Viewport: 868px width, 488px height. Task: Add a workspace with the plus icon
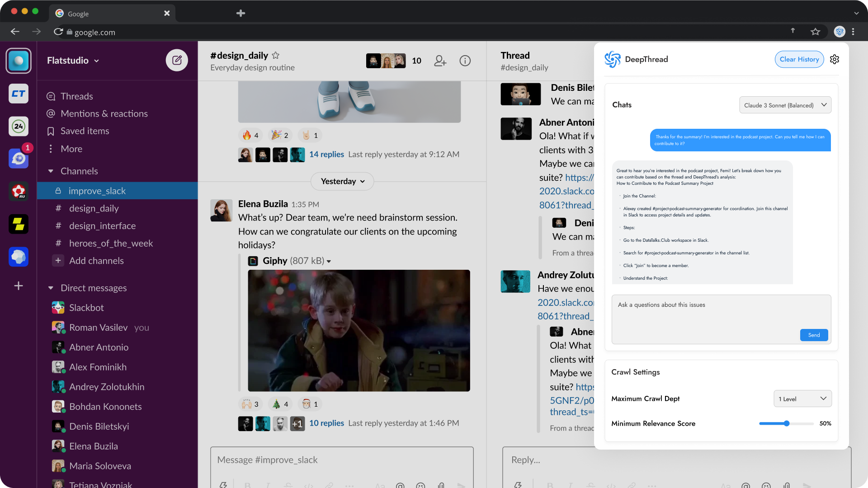pyautogui.click(x=19, y=286)
